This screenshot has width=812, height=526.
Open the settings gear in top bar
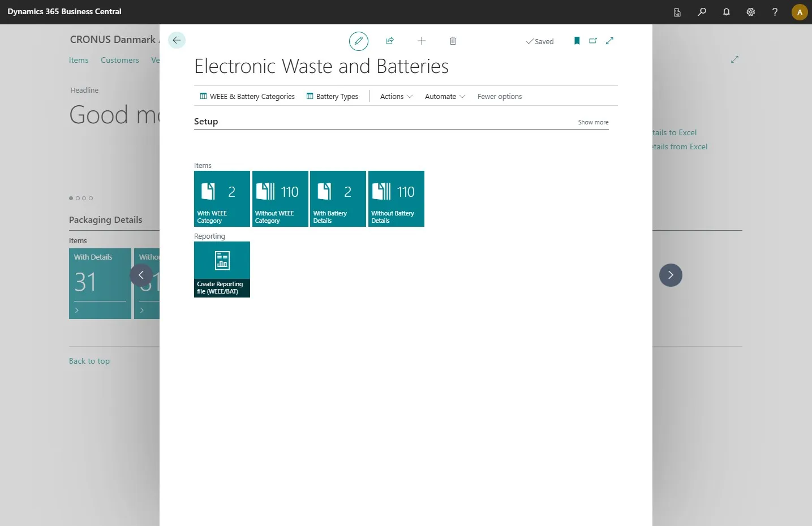pyautogui.click(x=750, y=12)
